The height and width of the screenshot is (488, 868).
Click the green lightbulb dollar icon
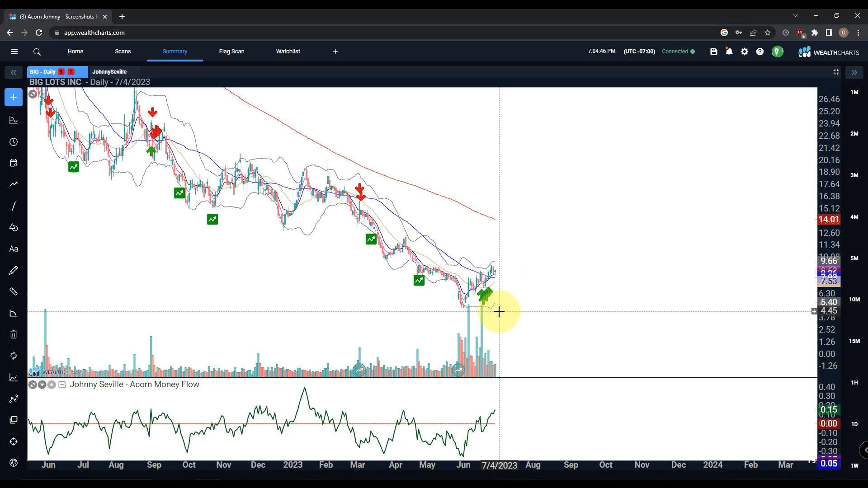[x=777, y=52]
